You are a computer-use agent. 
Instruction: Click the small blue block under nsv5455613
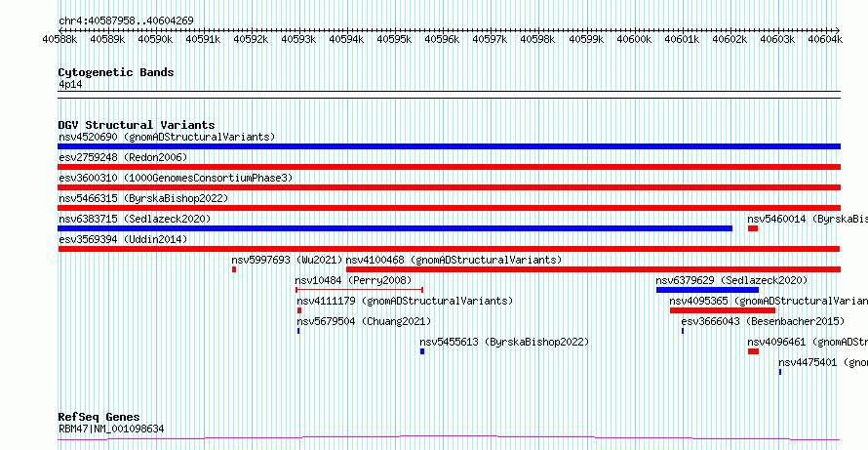tap(422, 351)
